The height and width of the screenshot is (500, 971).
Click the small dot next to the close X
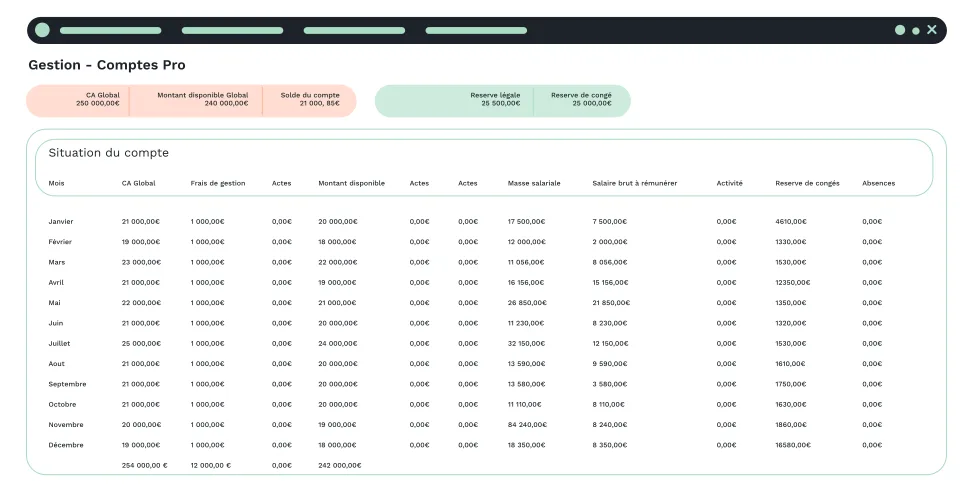[x=916, y=31]
